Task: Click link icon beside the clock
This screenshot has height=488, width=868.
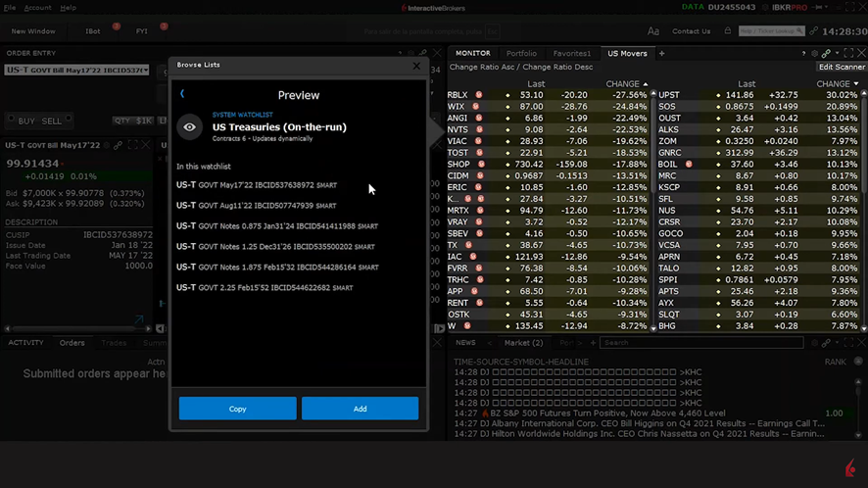Action: tap(813, 31)
